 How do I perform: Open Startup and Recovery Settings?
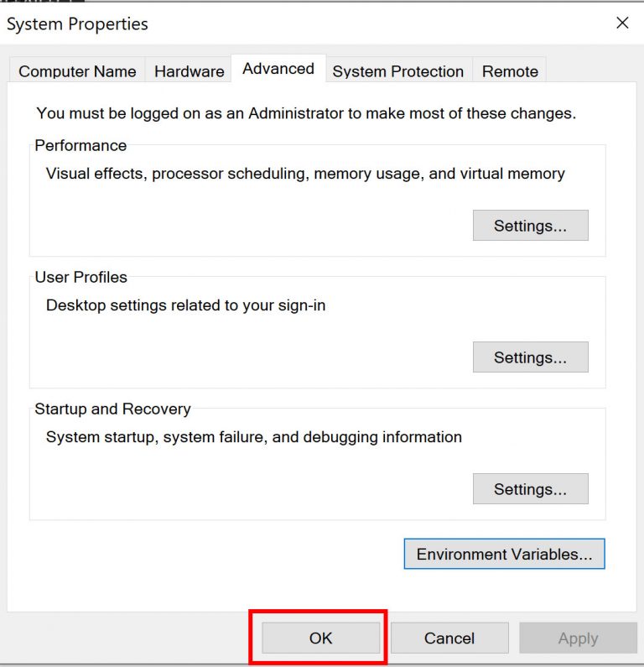coord(530,489)
